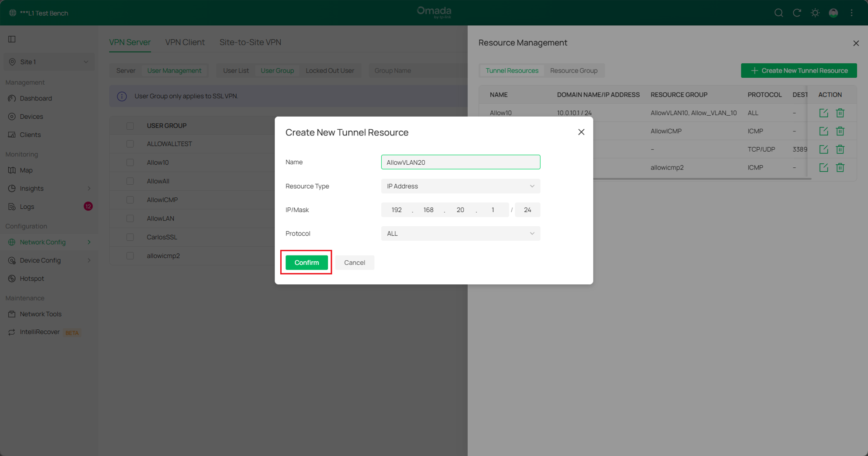Viewport: 868px width, 456px height.
Task: Edit the AllowICMP group resource row
Action: [823, 131]
